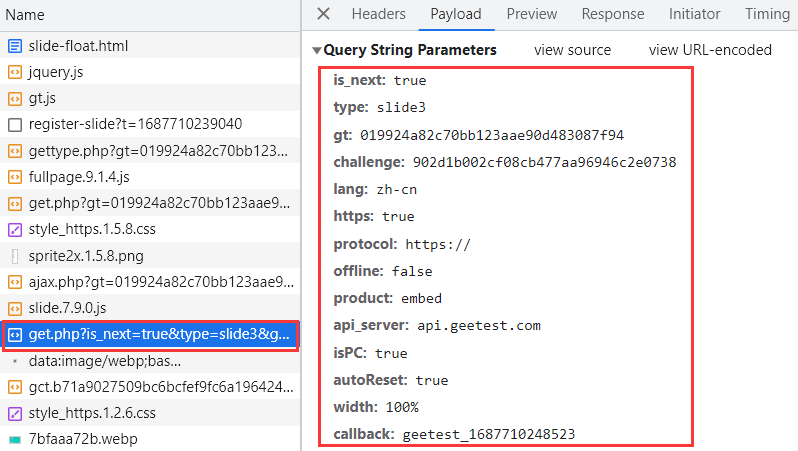Open the Preview tab

(x=531, y=14)
